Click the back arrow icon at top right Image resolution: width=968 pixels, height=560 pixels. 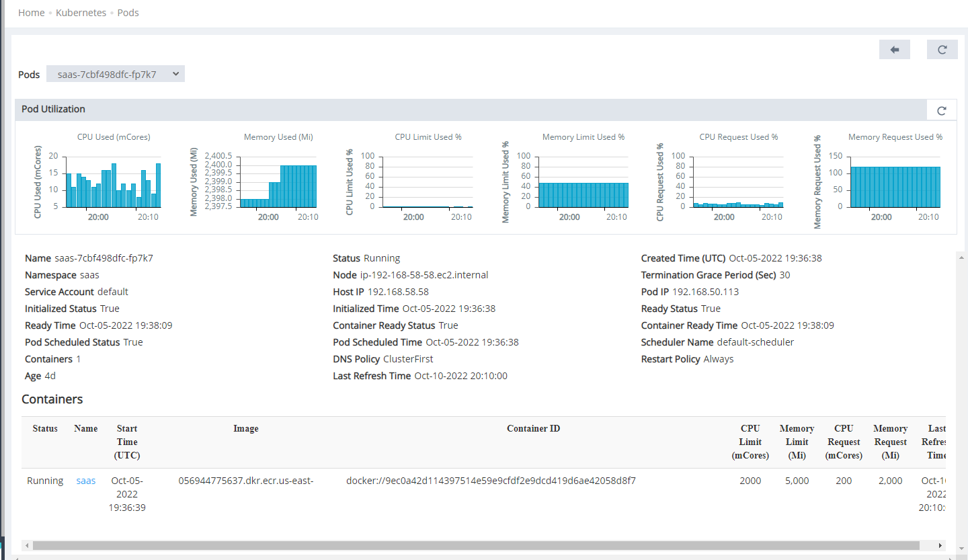pos(894,49)
